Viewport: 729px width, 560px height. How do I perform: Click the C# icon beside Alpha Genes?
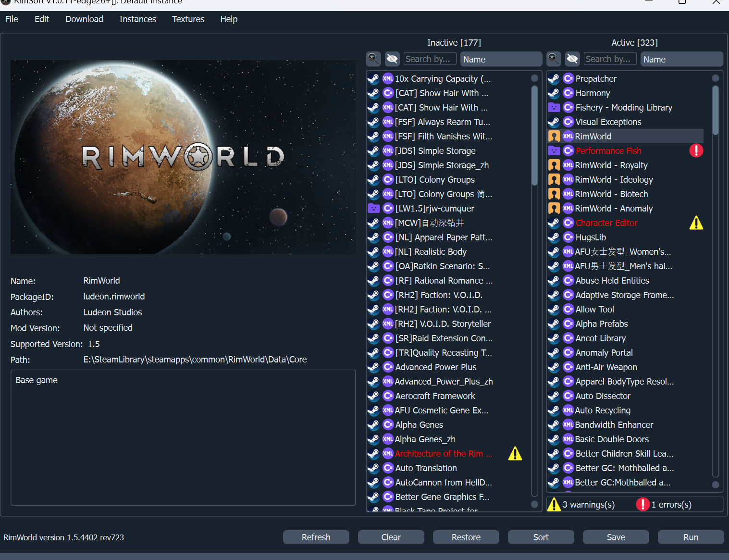388,424
